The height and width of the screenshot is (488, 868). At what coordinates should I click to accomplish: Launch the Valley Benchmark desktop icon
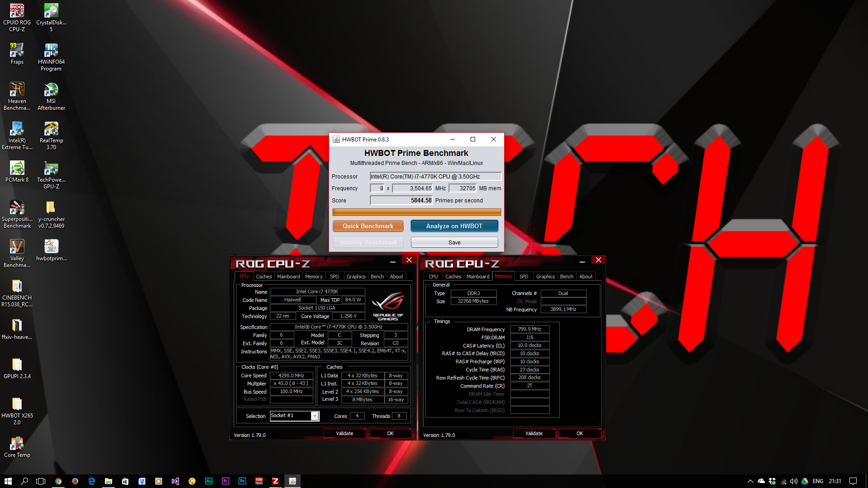[17, 254]
